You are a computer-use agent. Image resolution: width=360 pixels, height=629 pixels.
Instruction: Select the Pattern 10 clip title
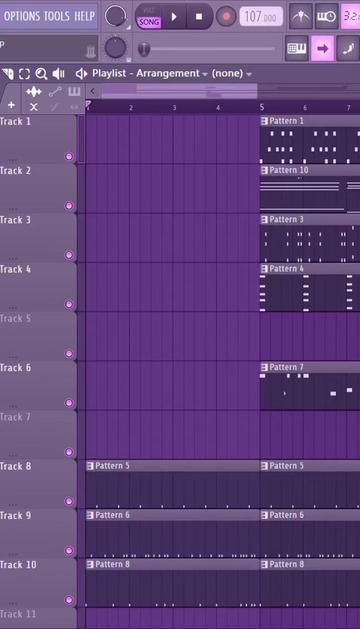289,170
